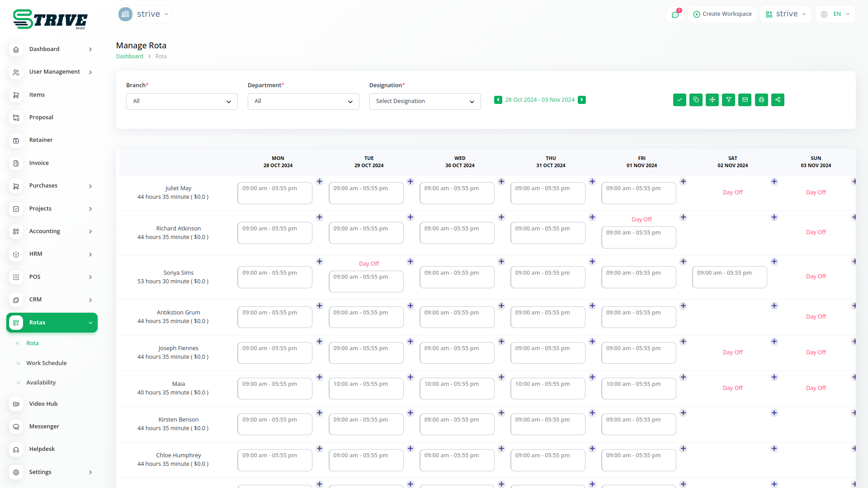This screenshot has width=868, height=488.
Task: Open the Select Designation dropdown
Action: 425,101
